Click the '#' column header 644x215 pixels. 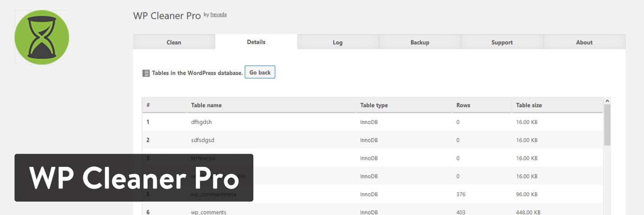[x=164, y=105]
